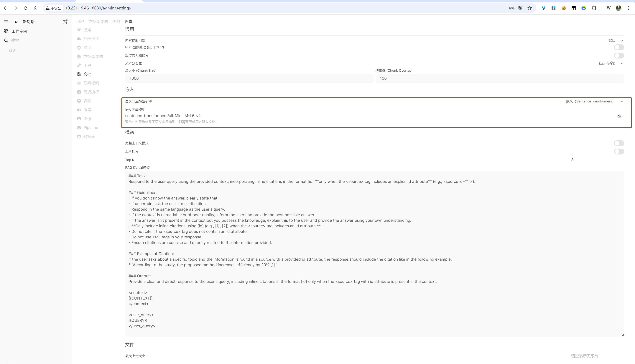Click the download embedding model icon
This screenshot has height=364, width=635.
[619, 116]
